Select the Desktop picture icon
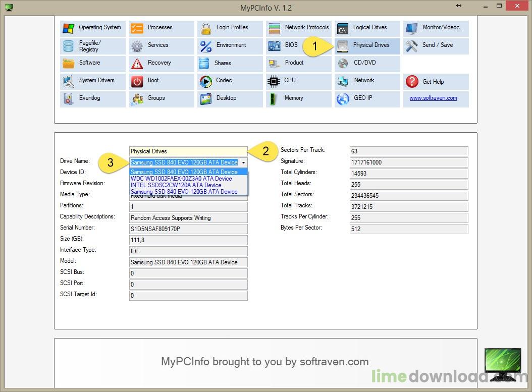This screenshot has width=532, height=392. click(x=205, y=99)
